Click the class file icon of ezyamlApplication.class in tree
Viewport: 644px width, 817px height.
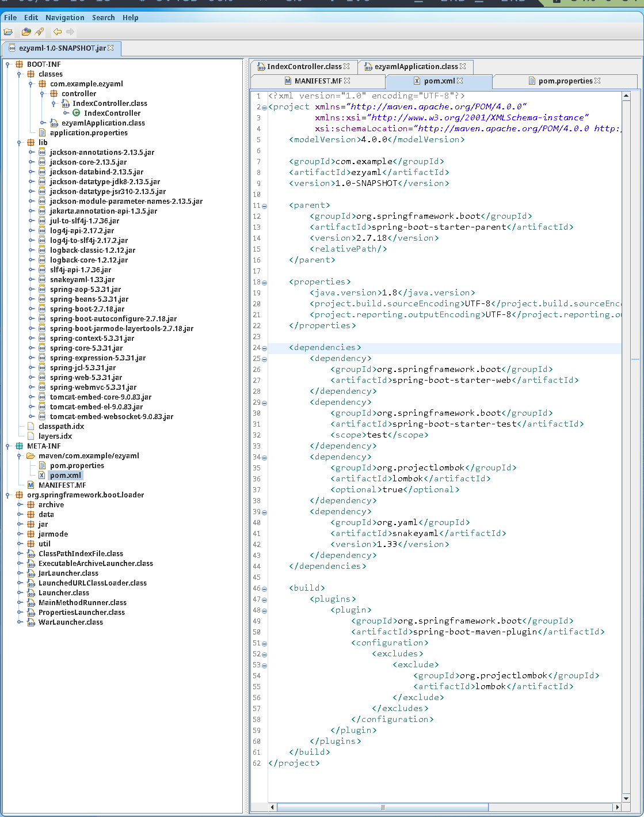(x=54, y=123)
